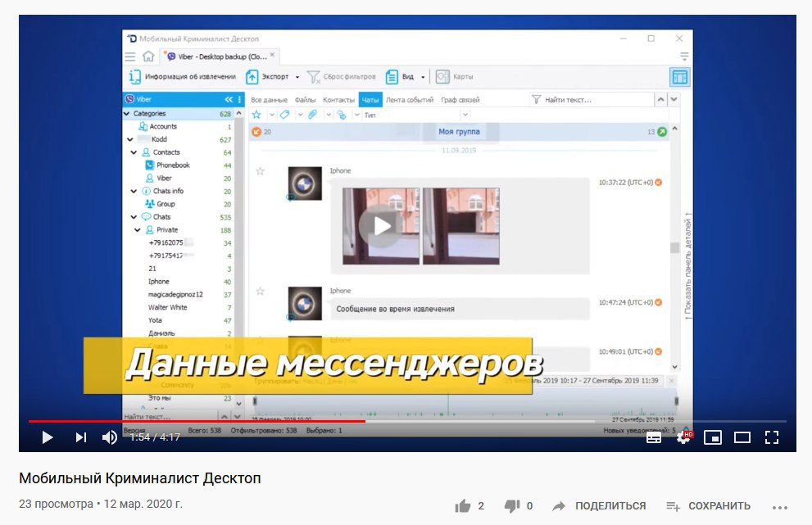Switch to Лента событий tab
Image resolution: width=812 pixels, height=525 pixels.
[409, 100]
